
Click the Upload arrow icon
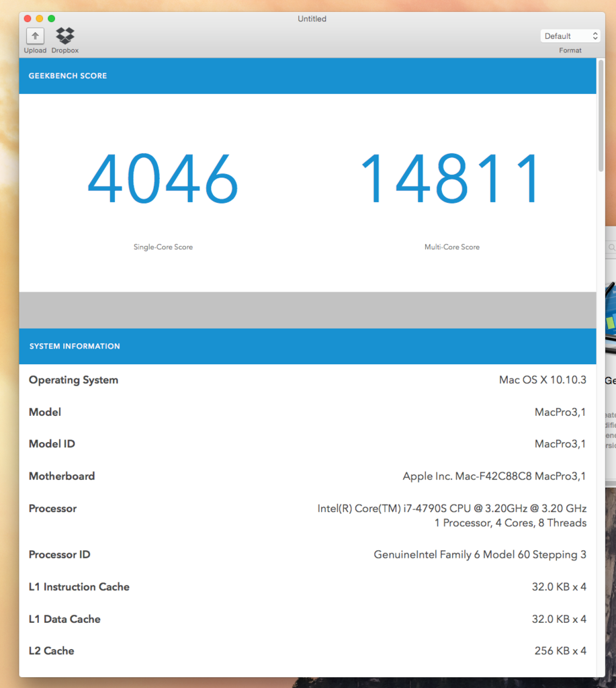coord(35,36)
